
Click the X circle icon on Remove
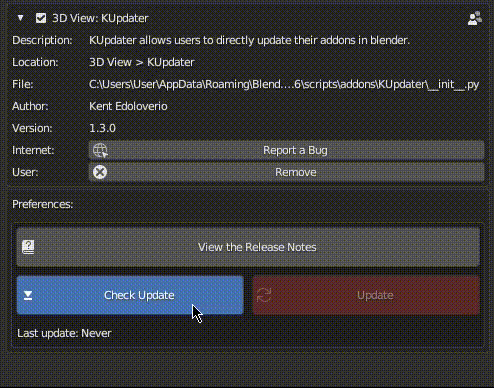(100, 172)
